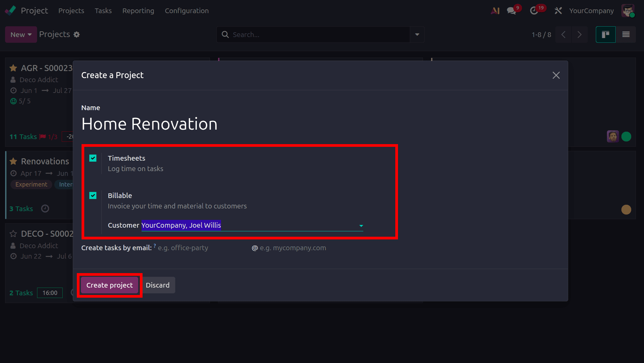This screenshot has height=363, width=644.
Task: Click the project Name field Home Renovation
Action: pyautogui.click(x=149, y=124)
